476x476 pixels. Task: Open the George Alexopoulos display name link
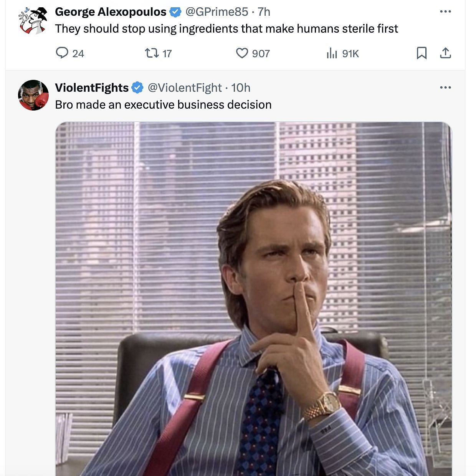tap(111, 12)
